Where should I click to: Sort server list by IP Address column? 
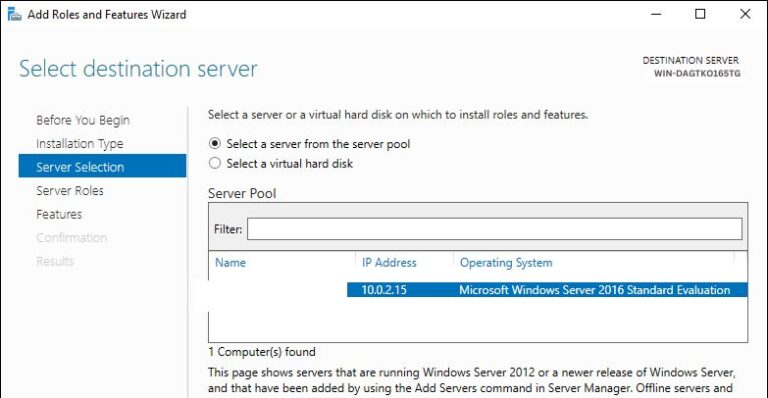(x=389, y=262)
